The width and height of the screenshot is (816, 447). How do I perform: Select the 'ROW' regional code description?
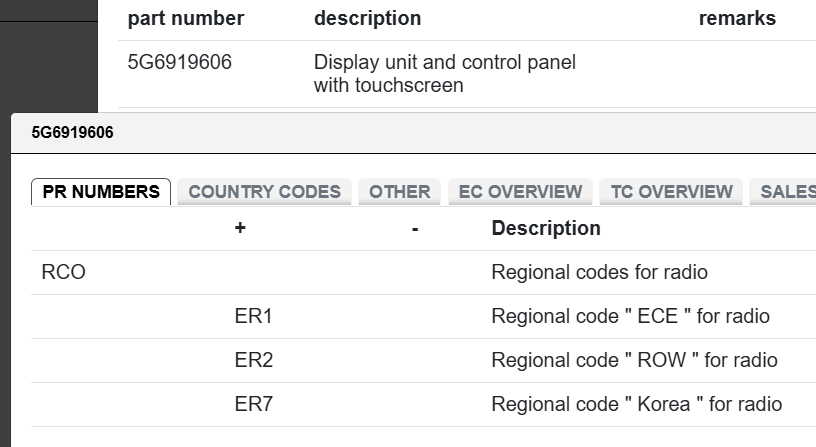634,360
